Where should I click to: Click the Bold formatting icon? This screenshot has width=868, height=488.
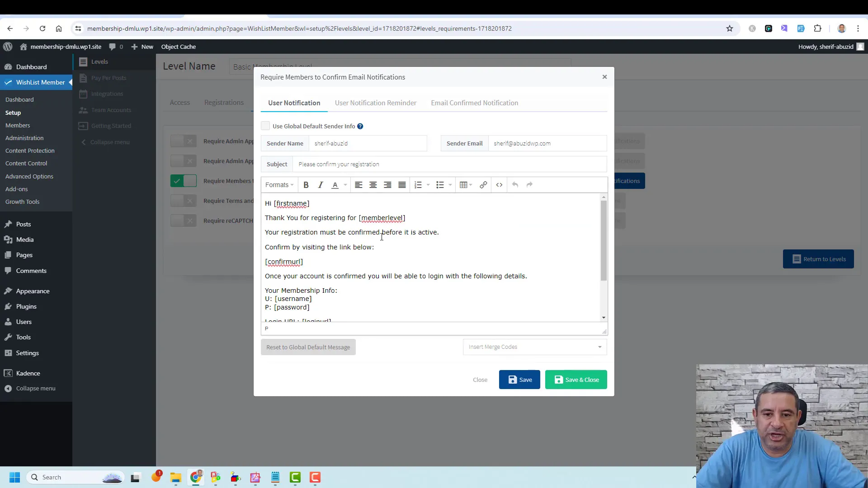[306, 185]
